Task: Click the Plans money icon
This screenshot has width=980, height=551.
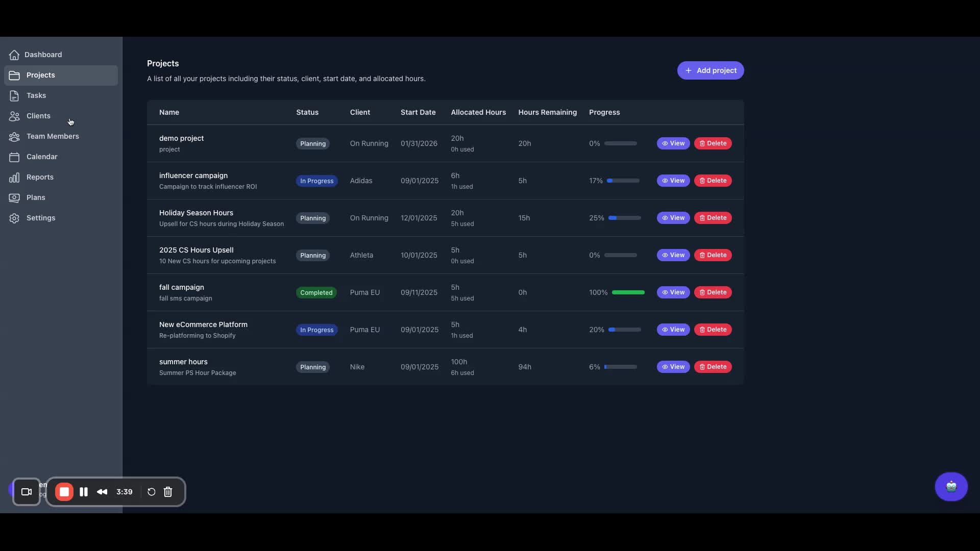Action: coord(14,197)
